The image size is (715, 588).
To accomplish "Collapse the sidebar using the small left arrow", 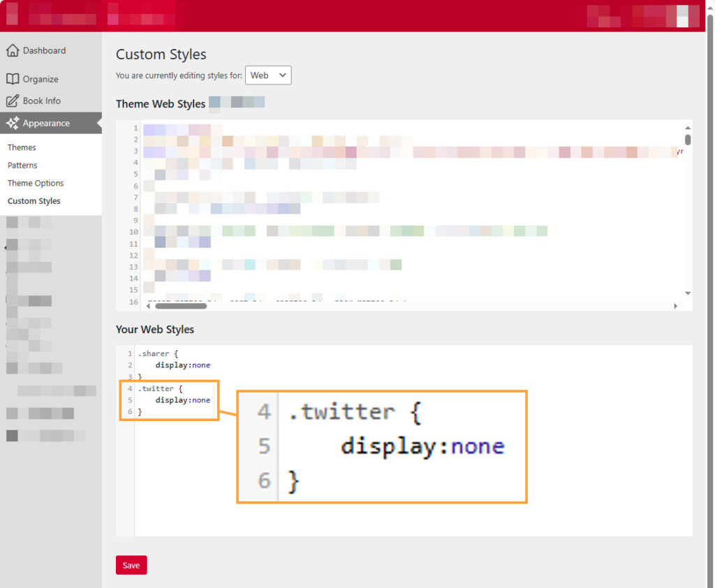I will pyautogui.click(x=4, y=247).
